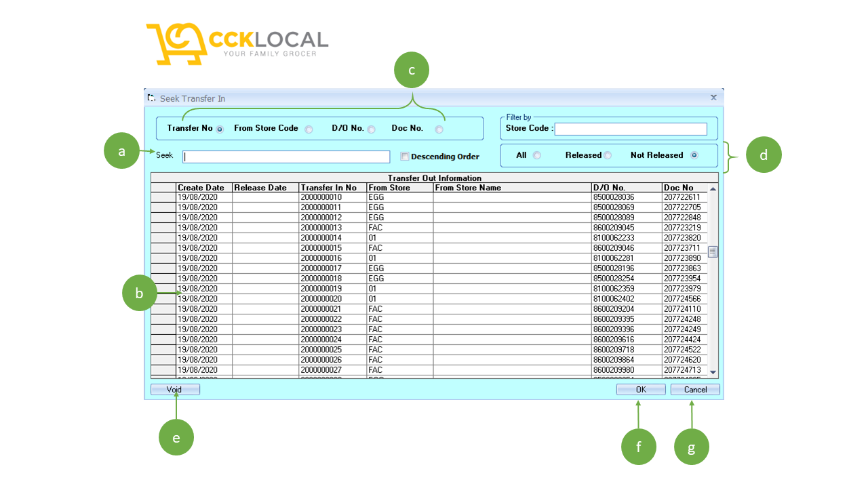Click the Cancel button
Viewport: 868px width, 488px height.
pyautogui.click(x=694, y=389)
